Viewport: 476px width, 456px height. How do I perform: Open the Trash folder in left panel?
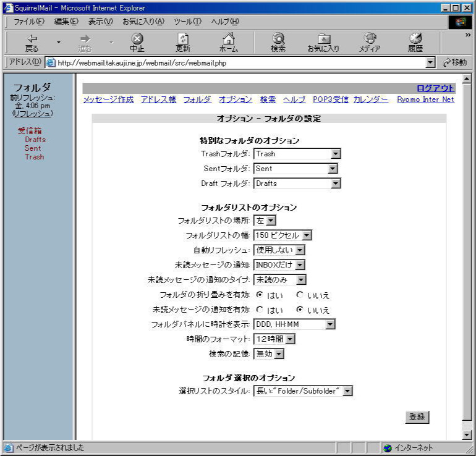coord(34,157)
